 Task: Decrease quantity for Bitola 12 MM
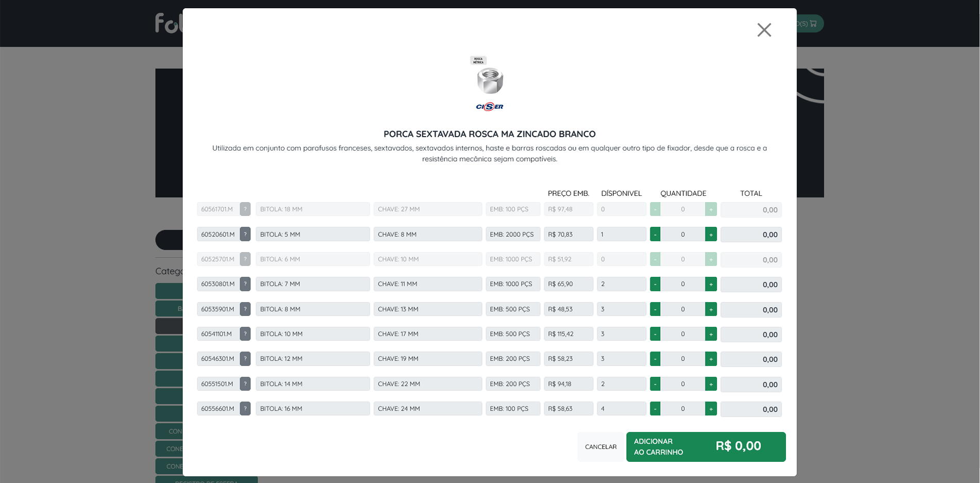(655, 359)
